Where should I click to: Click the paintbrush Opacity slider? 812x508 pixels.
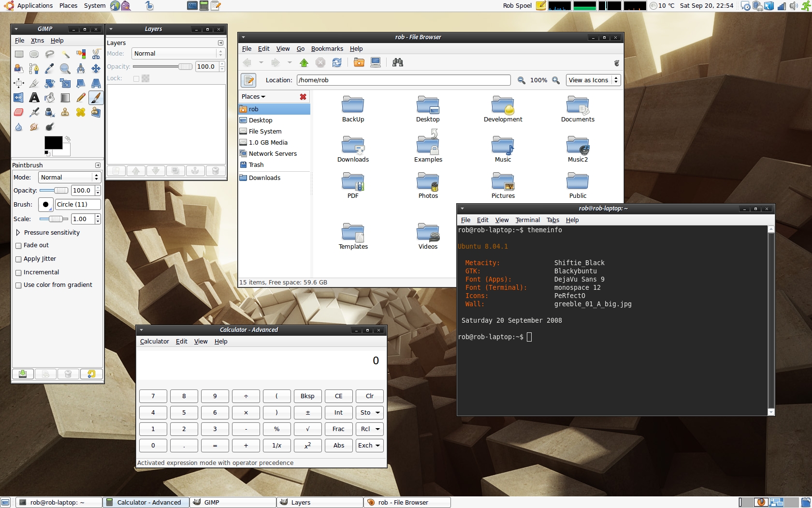[54, 191]
